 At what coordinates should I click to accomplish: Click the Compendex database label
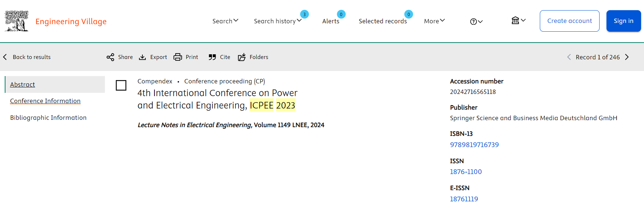(155, 81)
